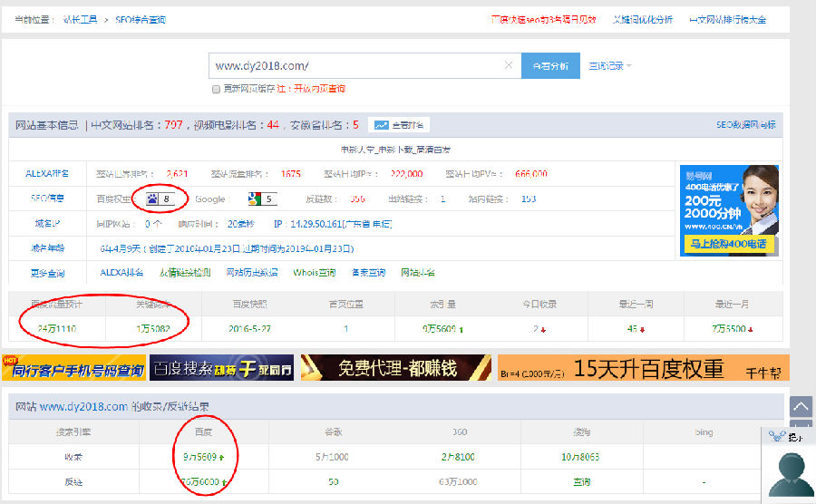Click Baidu indexed count 9万5609 in table
The width and height of the screenshot is (816, 504).
(199, 457)
